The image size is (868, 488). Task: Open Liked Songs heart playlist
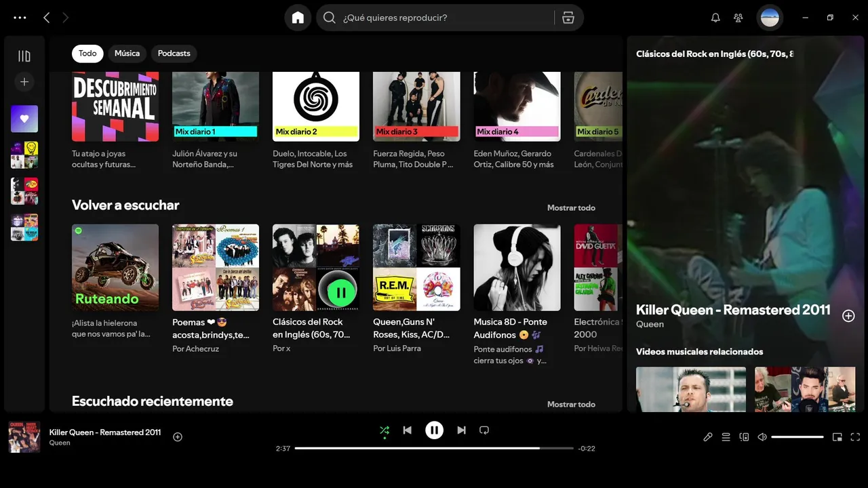24,119
